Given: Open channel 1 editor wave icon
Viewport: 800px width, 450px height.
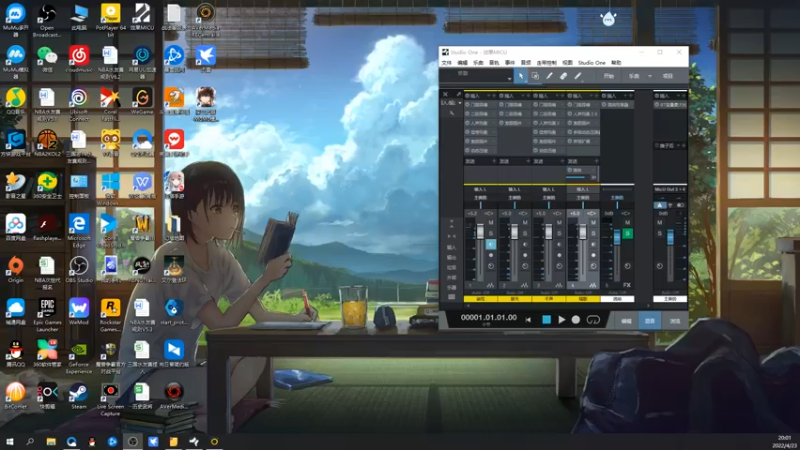Looking at the screenshot, I should point(490,285).
